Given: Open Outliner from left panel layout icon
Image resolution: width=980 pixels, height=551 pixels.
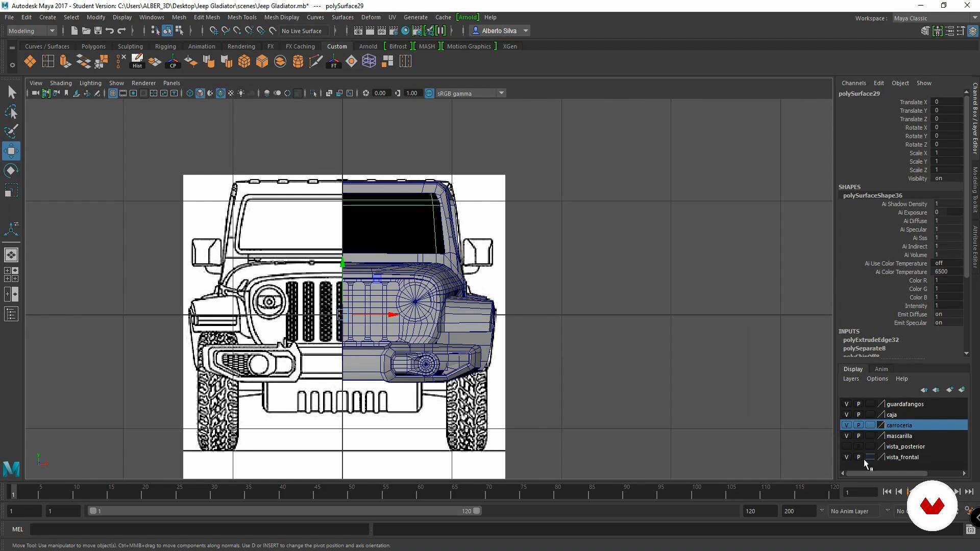Looking at the screenshot, I should (11, 314).
